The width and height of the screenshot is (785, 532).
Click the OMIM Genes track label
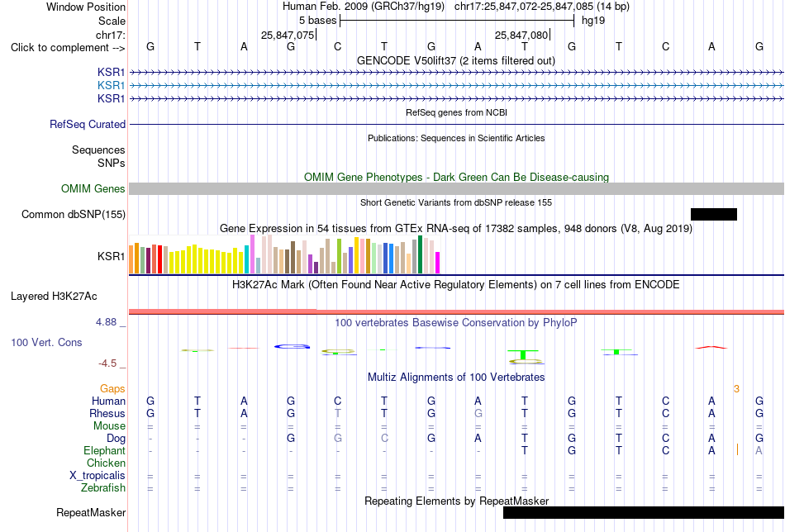click(x=93, y=188)
